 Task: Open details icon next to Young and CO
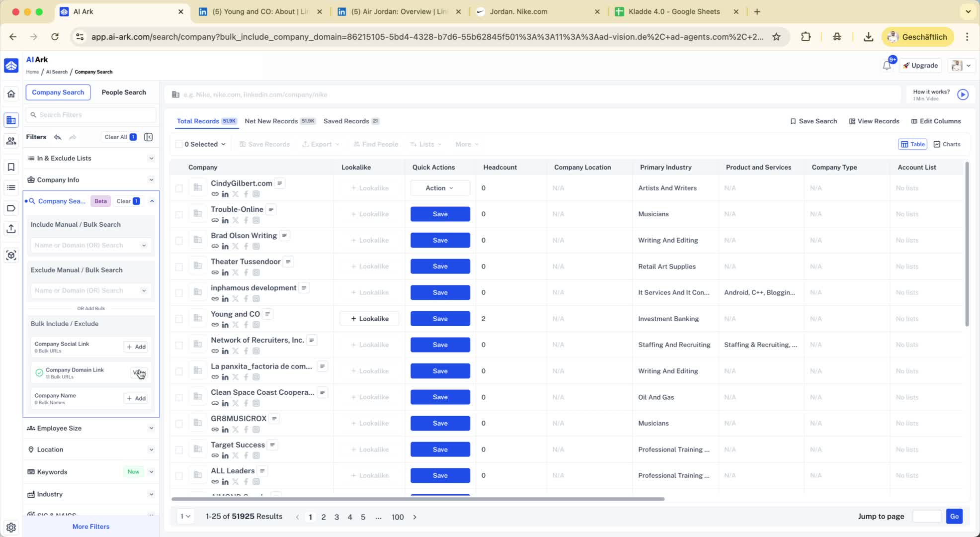coord(268,314)
